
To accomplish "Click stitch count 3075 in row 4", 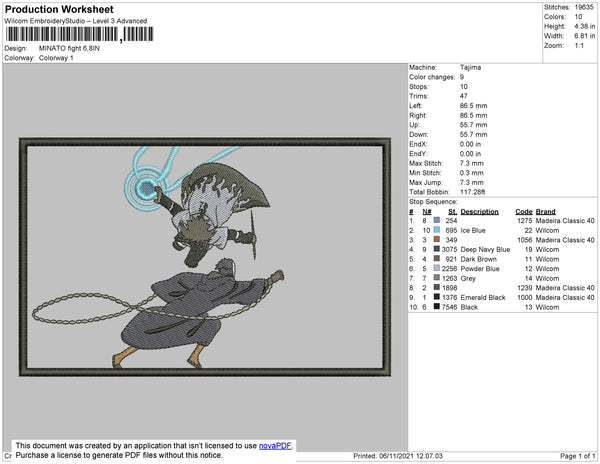I will pyautogui.click(x=449, y=249).
